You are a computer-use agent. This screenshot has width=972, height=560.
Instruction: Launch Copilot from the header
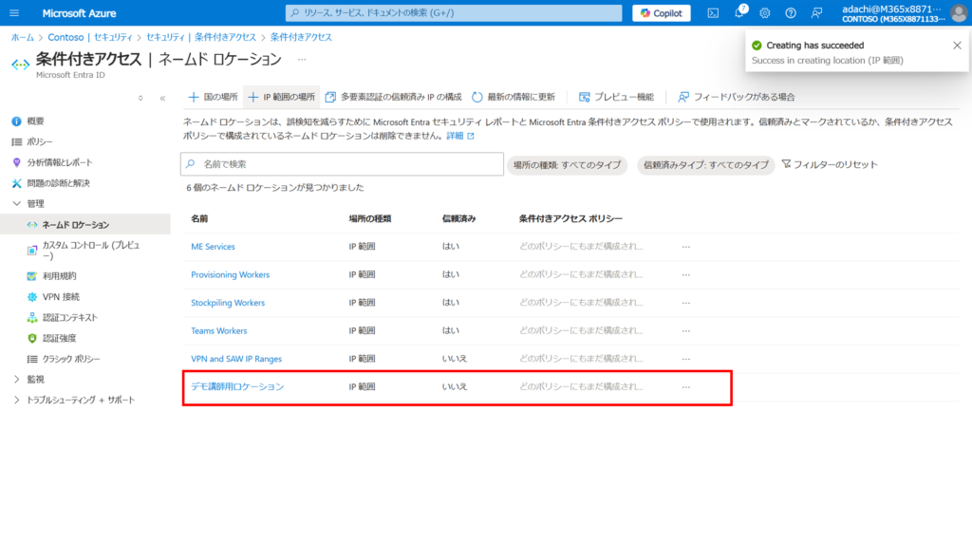[662, 13]
